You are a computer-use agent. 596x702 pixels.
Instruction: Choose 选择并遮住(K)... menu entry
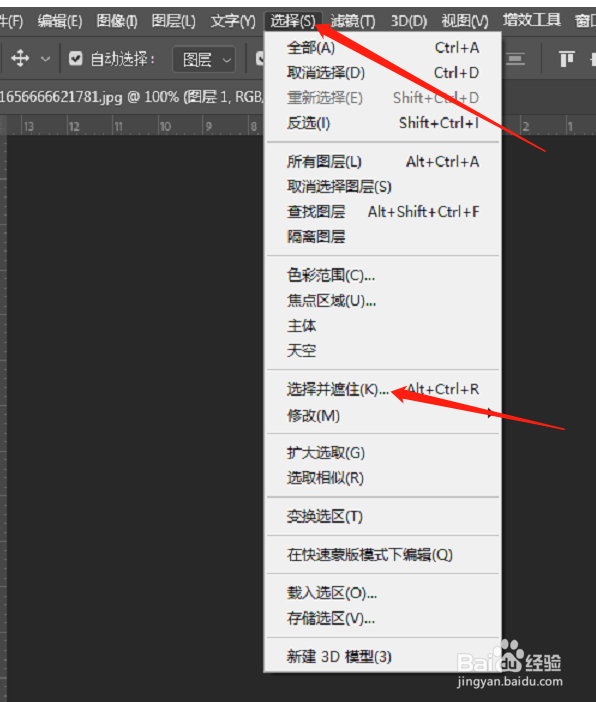coord(383,389)
